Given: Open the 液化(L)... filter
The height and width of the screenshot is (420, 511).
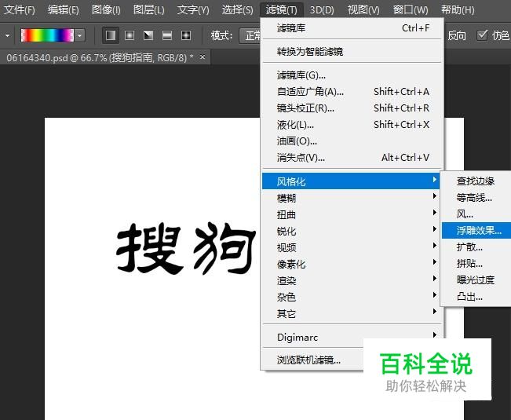Looking at the screenshot, I should tap(353, 125).
